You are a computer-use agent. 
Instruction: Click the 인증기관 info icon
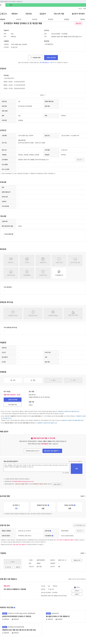(x=50, y=531)
